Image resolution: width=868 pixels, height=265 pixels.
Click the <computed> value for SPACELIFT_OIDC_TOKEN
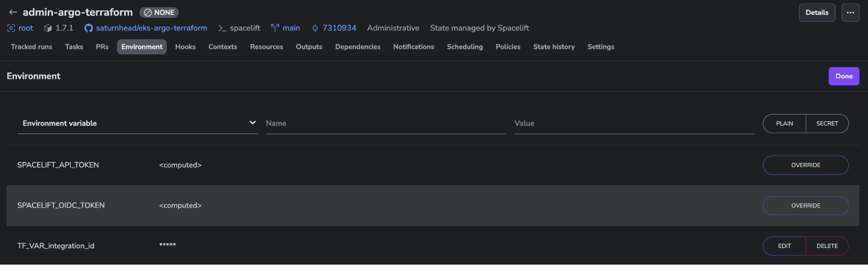click(x=180, y=205)
